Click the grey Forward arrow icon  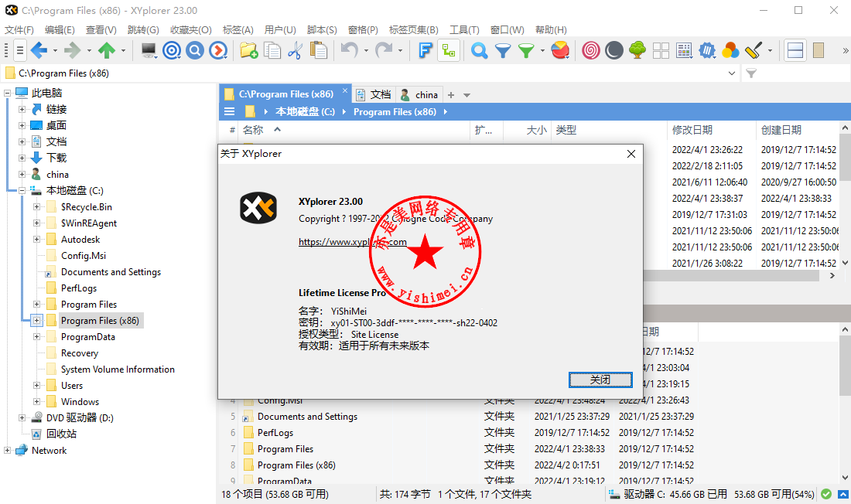click(72, 51)
